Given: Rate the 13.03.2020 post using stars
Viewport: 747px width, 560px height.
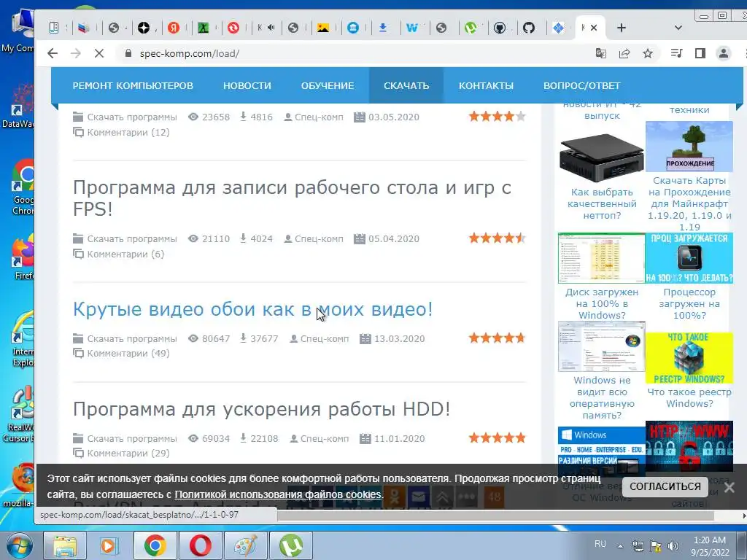Looking at the screenshot, I should 497,338.
